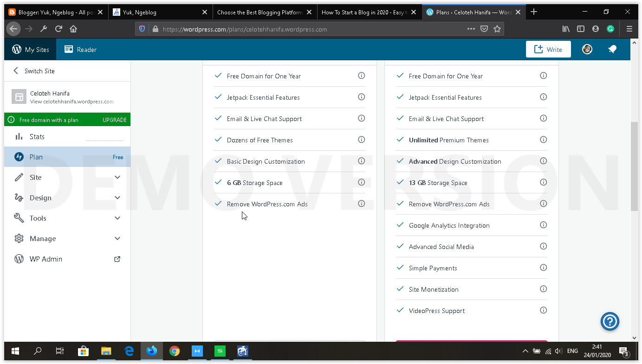Select 'VideoPress Support' feature text
Image resolution: width=642 pixels, height=364 pixels.
coord(437,311)
